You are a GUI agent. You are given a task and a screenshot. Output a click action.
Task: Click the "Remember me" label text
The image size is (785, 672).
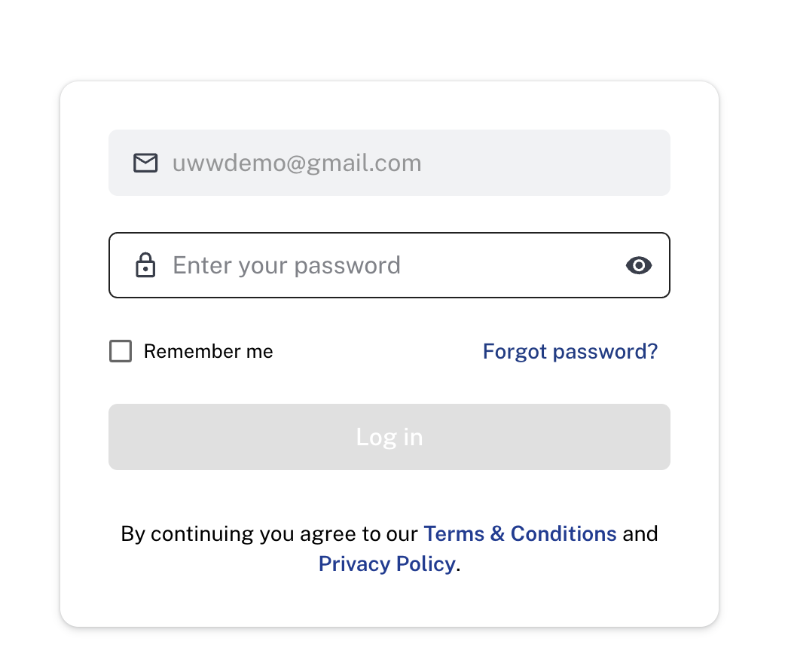click(208, 352)
